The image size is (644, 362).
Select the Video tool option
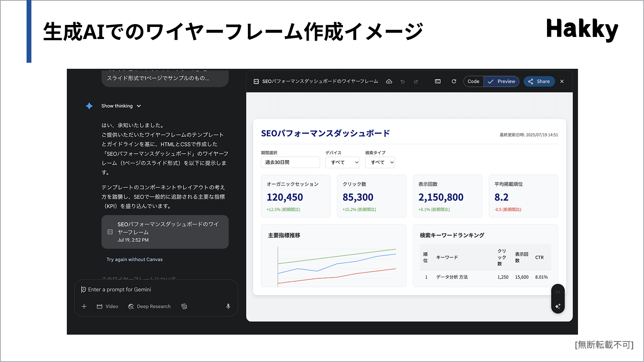coord(107,306)
